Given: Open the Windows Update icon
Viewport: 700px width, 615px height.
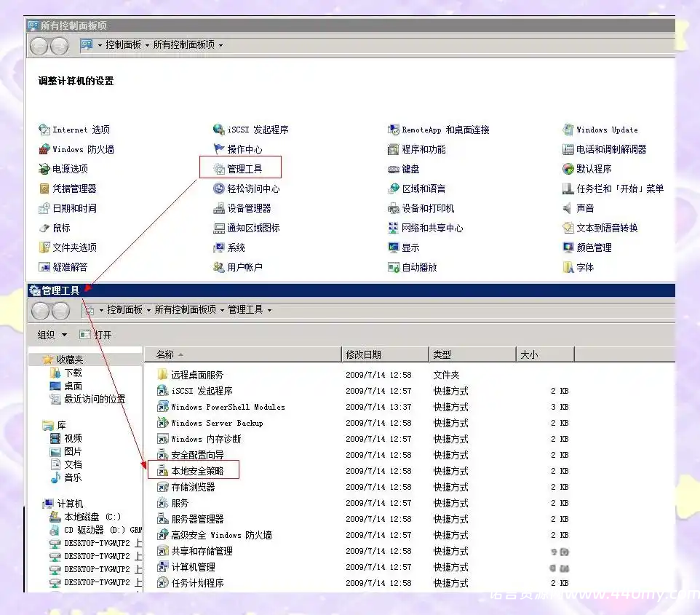Looking at the screenshot, I should point(568,130).
